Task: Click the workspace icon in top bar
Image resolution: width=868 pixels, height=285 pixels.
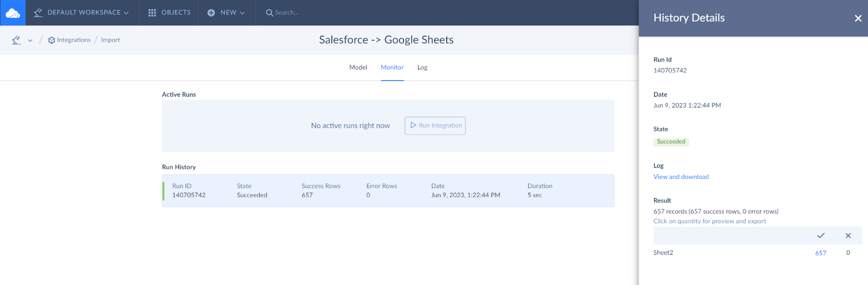Action: (38, 12)
